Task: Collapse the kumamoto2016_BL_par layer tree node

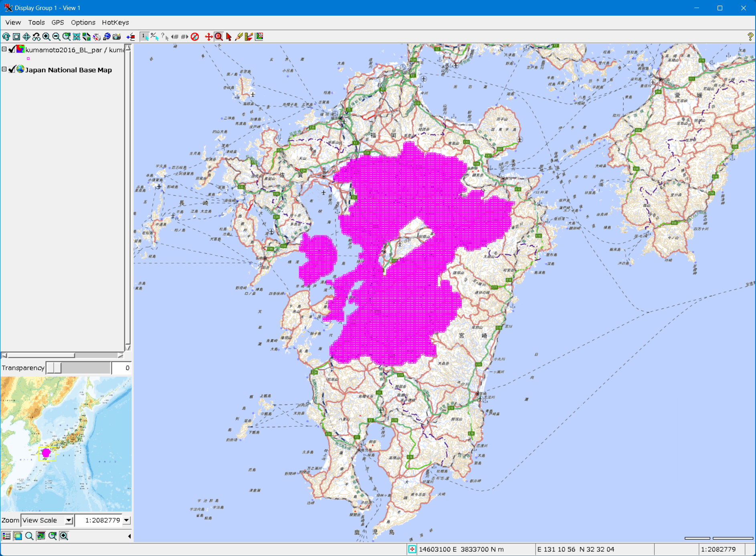Action: [x=4, y=49]
